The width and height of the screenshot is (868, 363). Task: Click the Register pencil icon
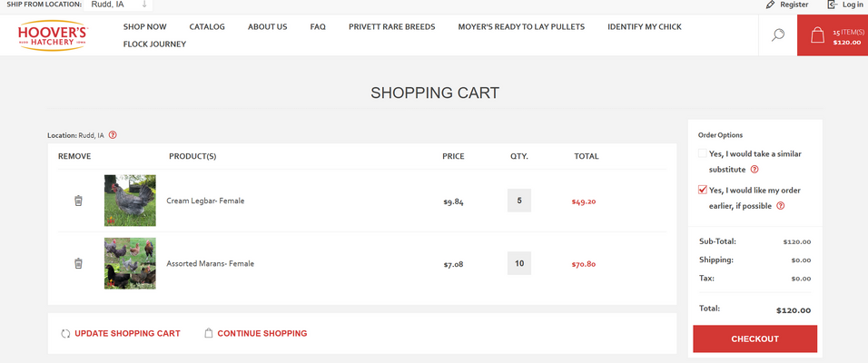(770, 5)
